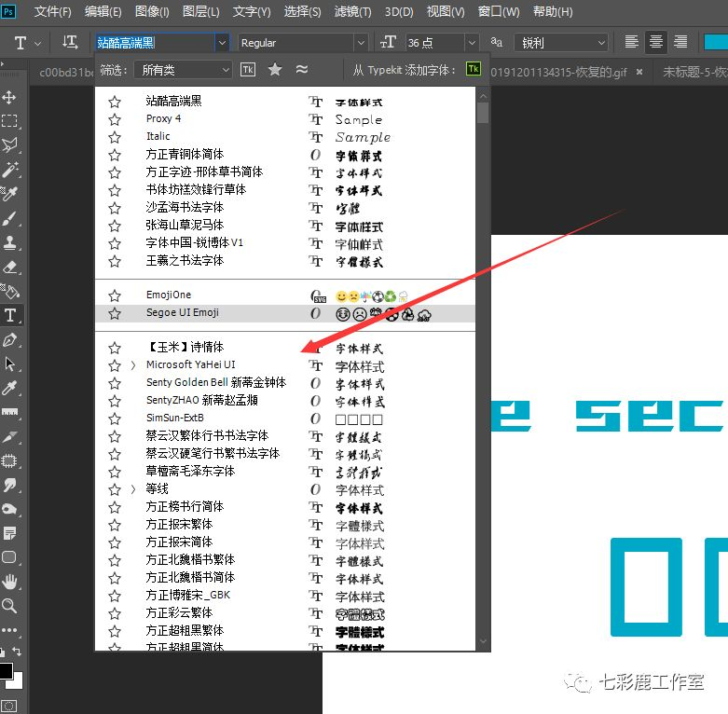
Task: Select the Ruler tool
Action: [x=9, y=412]
